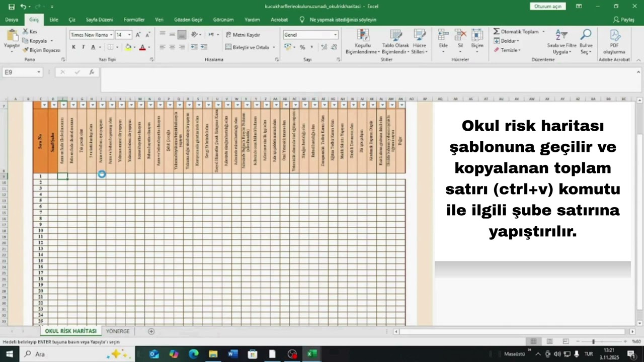Open the Doldur fill menu
Screen dimensions: 644x362
507,41
